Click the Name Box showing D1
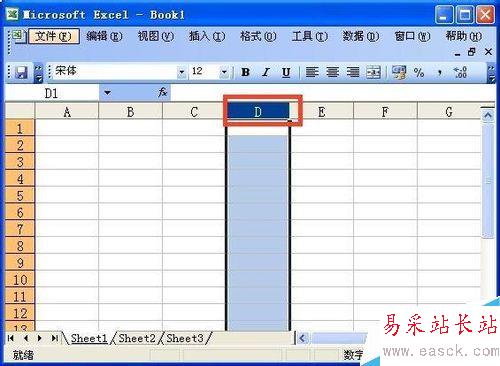The height and width of the screenshot is (366, 500). tap(52, 93)
